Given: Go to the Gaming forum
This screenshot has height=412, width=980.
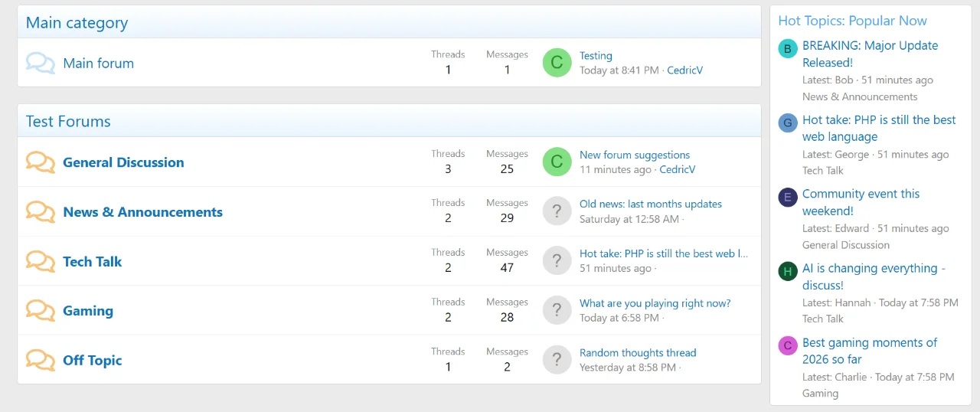Looking at the screenshot, I should pos(88,311).
